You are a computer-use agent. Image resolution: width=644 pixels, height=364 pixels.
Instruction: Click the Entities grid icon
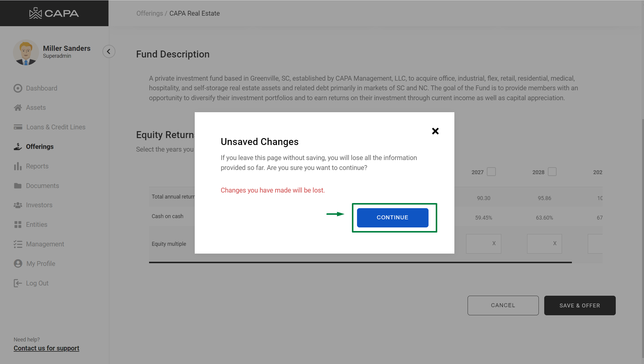[18, 224]
